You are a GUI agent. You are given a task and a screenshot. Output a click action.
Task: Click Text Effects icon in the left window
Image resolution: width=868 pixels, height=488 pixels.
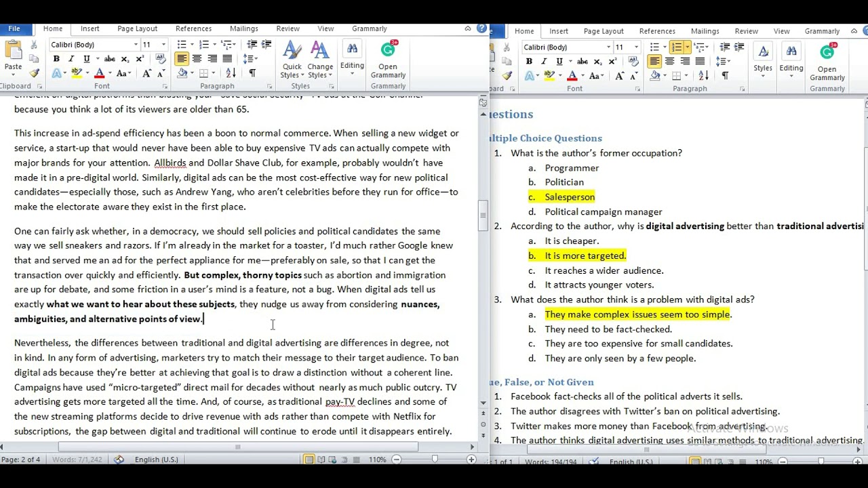pyautogui.click(x=57, y=73)
